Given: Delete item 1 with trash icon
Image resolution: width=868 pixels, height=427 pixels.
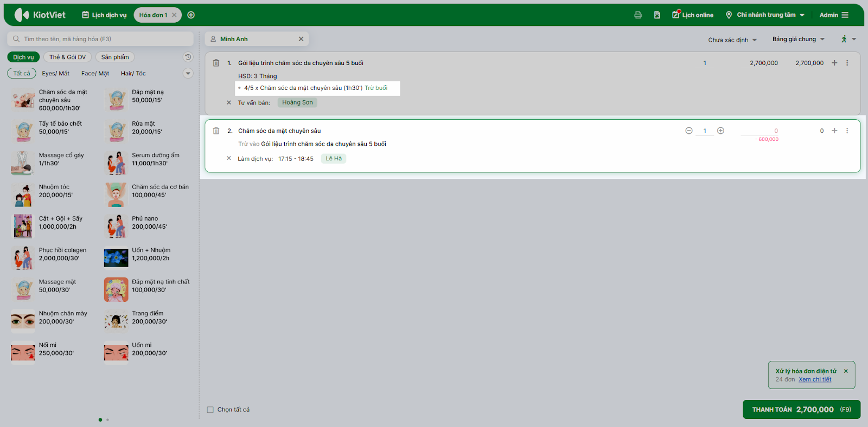Looking at the screenshot, I should 216,63.
